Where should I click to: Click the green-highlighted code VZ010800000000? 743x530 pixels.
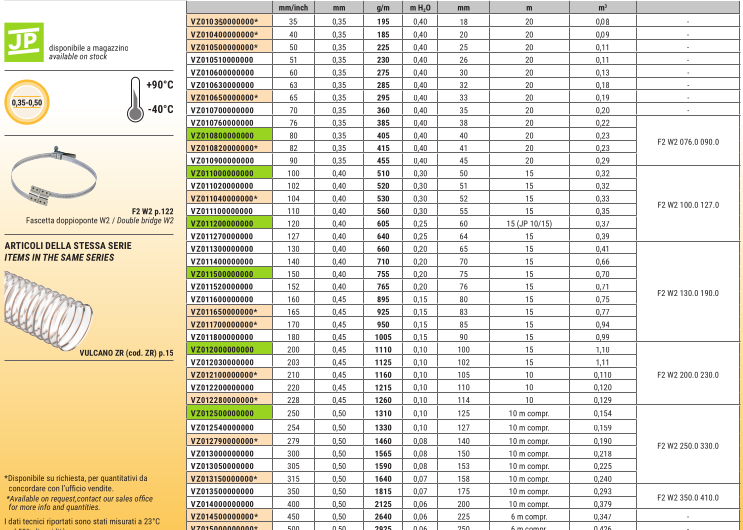point(222,135)
